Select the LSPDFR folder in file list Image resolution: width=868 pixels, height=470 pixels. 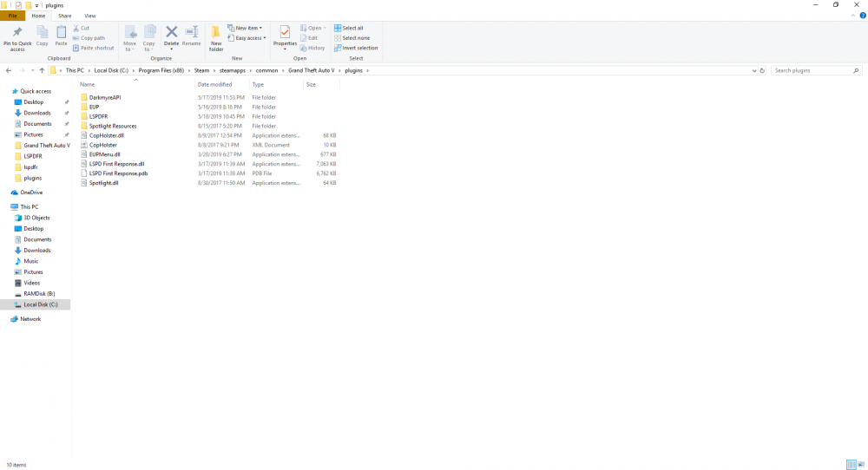[x=99, y=117]
